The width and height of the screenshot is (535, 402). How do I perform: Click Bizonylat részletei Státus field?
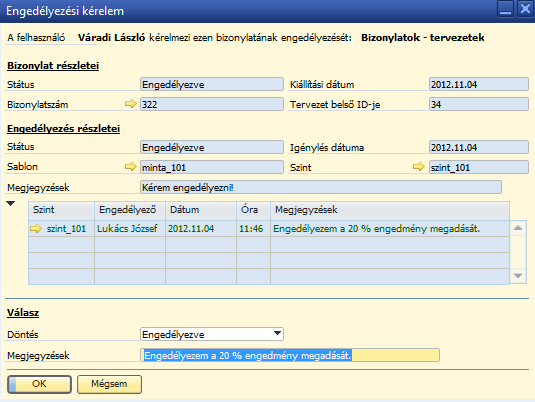pyautogui.click(x=212, y=84)
